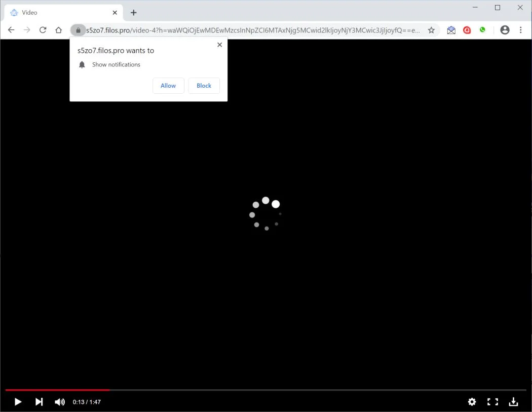The height and width of the screenshot is (412, 532).
Task: Seek on the red video progress bar
Action: tap(57, 390)
